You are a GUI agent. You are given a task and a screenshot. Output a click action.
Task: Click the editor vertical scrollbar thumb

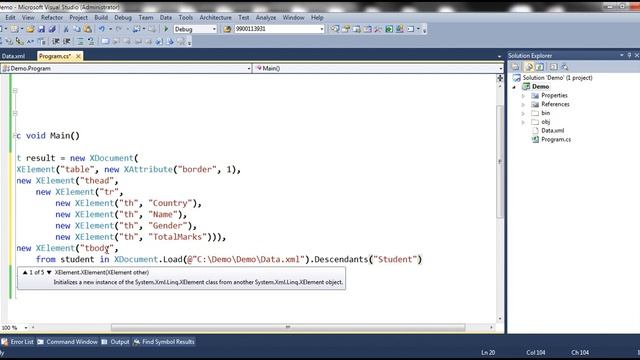coord(500,161)
